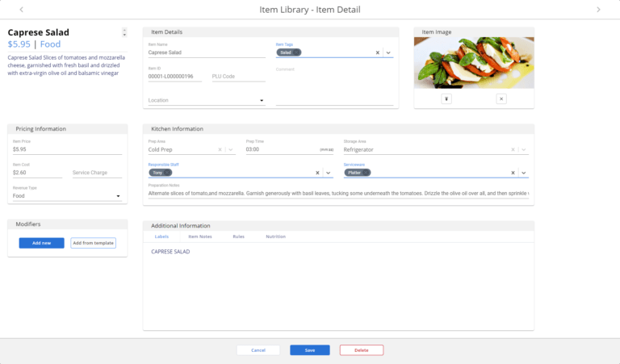Open the Revenue Type dropdown
The image size is (620, 364).
coord(67,196)
